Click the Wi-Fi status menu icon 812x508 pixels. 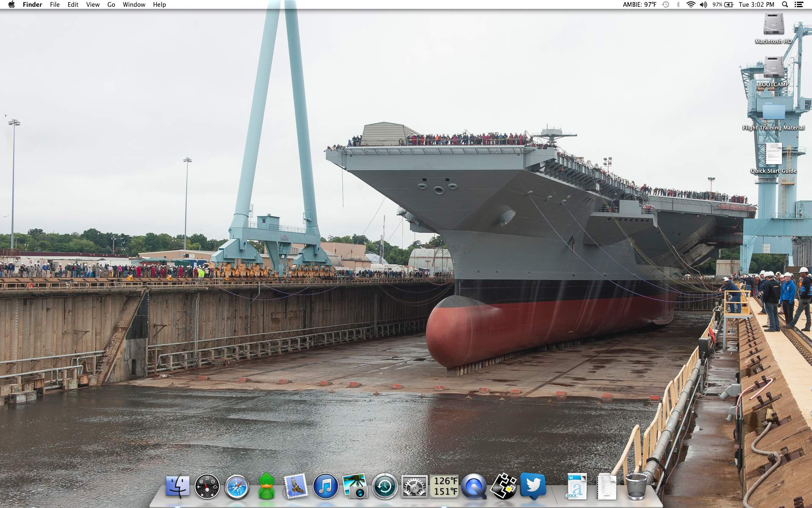691,5
